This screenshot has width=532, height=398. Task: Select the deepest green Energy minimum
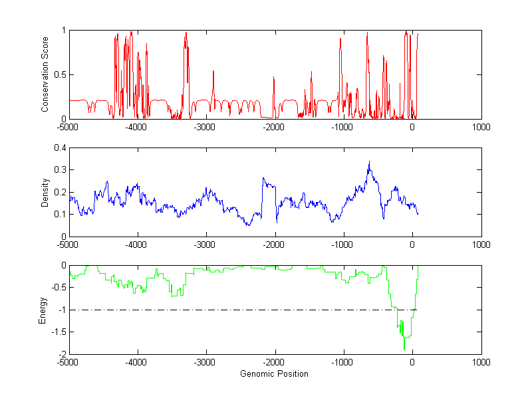pos(404,348)
